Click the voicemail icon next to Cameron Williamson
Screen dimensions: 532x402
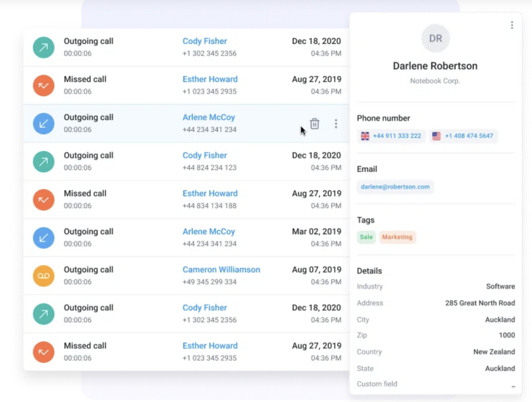click(x=43, y=276)
